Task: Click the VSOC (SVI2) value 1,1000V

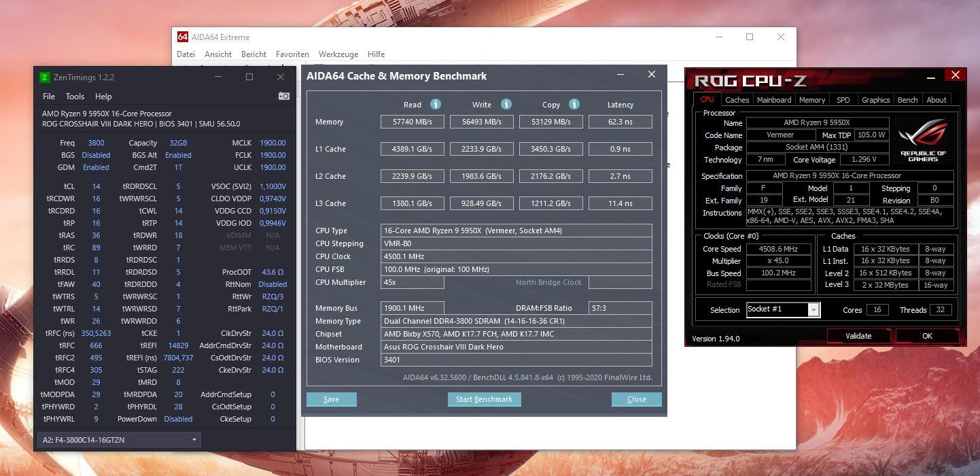Action: pos(273,186)
